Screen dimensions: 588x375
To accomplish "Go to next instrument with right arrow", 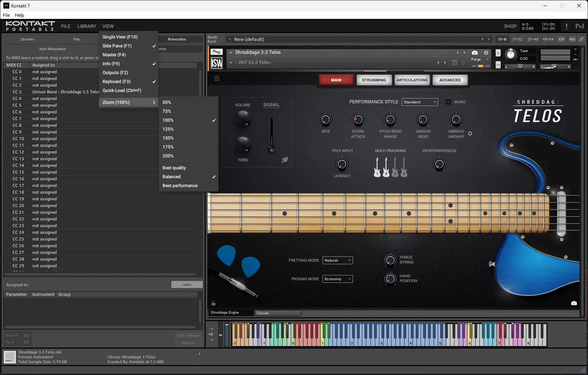I will point(464,53).
